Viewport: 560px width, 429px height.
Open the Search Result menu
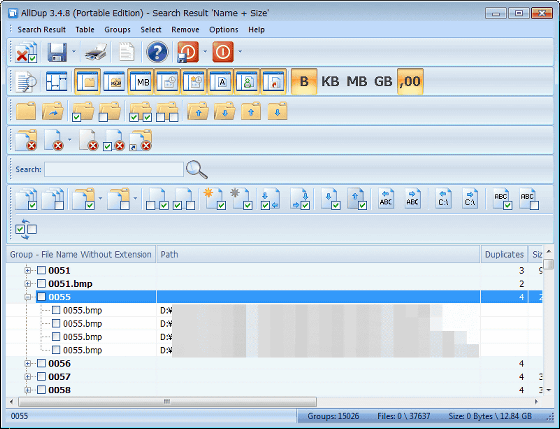point(41,30)
